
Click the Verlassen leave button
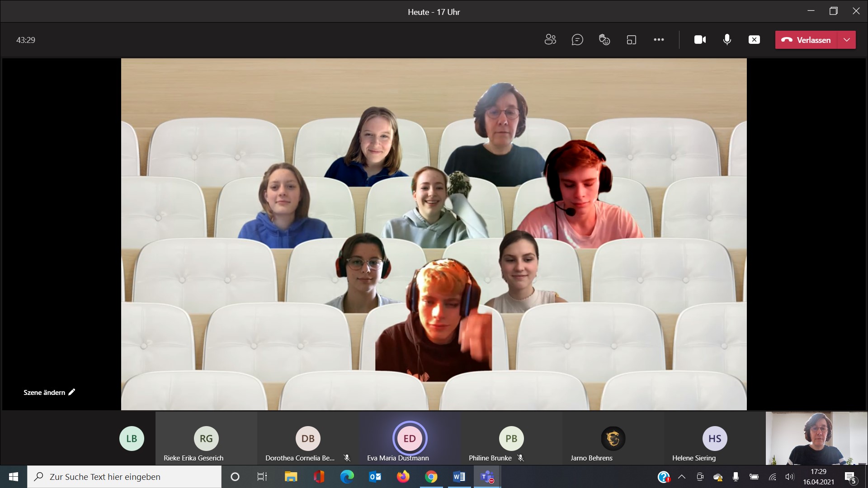pos(807,40)
